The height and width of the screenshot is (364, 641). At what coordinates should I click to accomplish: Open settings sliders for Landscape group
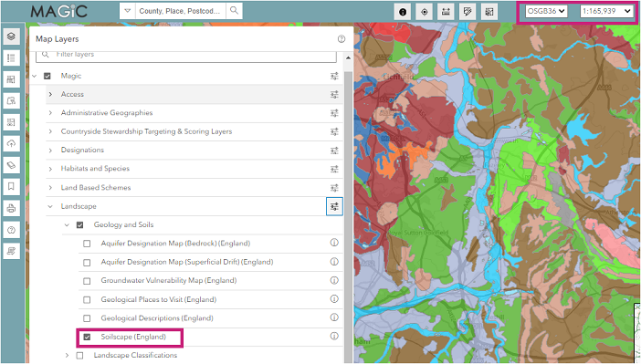334,206
